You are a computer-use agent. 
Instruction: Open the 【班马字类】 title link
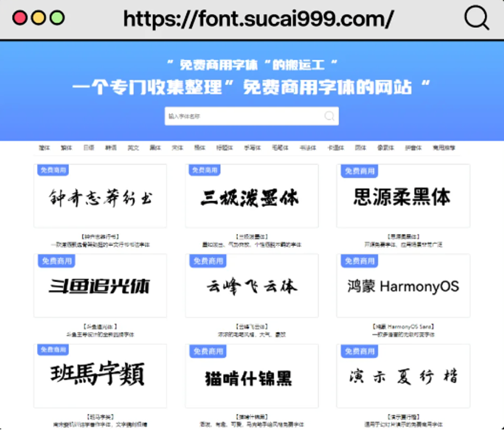100,417
